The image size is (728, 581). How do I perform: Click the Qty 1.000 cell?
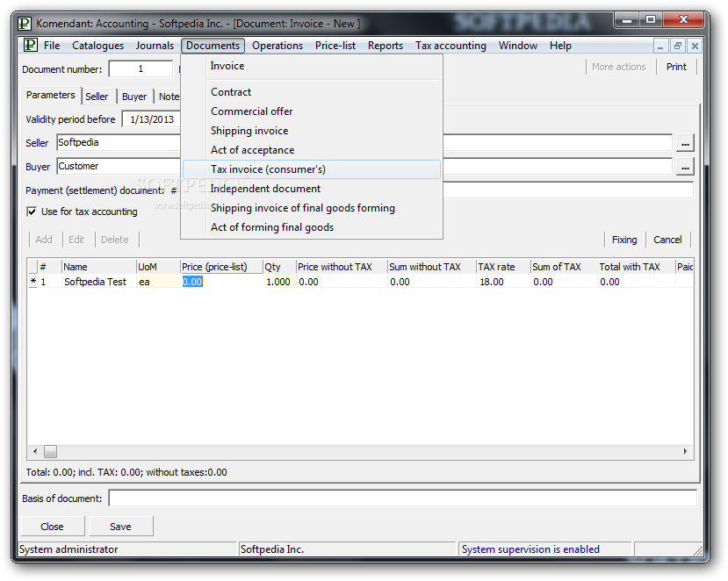(278, 282)
